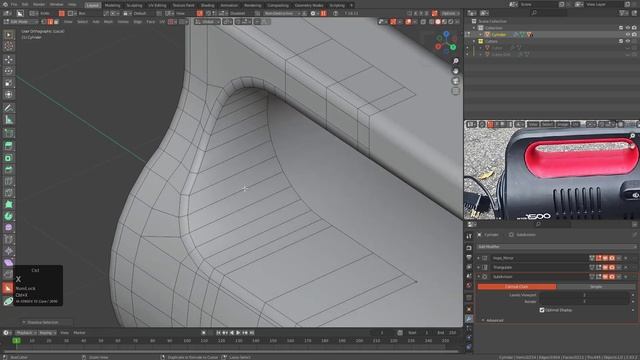
Task: Select the Measure tool
Action: coord(9,120)
